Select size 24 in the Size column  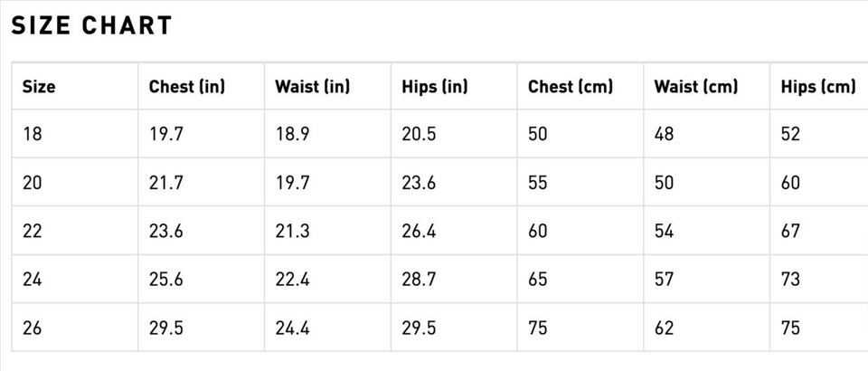click(32, 280)
